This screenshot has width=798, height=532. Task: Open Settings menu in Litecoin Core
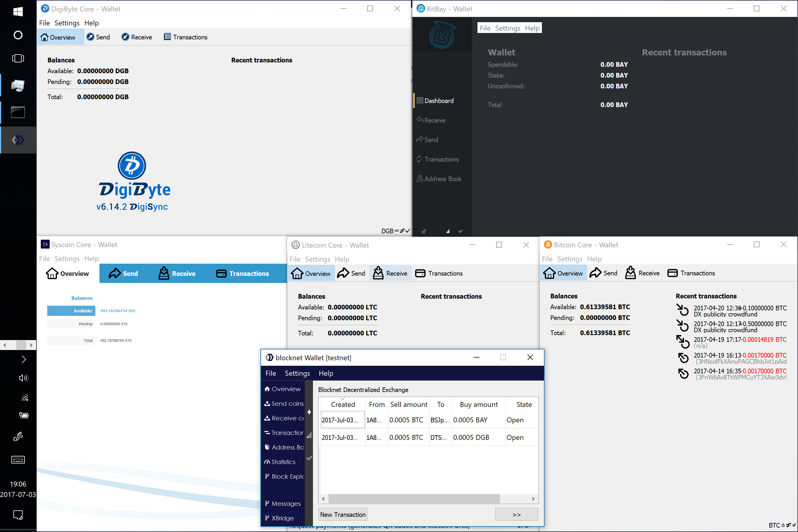tap(317, 259)
